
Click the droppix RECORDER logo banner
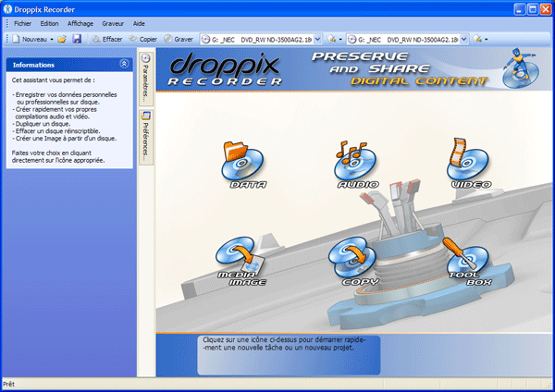(x=225, y=69)
